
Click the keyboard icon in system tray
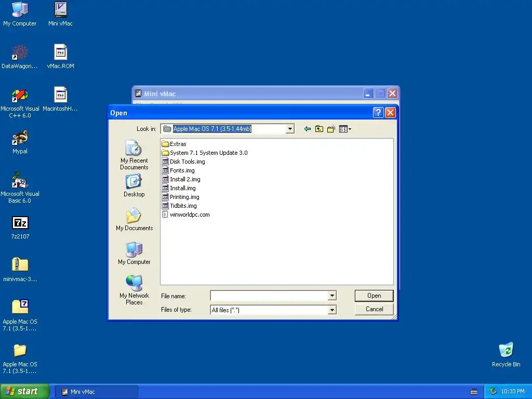point(474,392)
